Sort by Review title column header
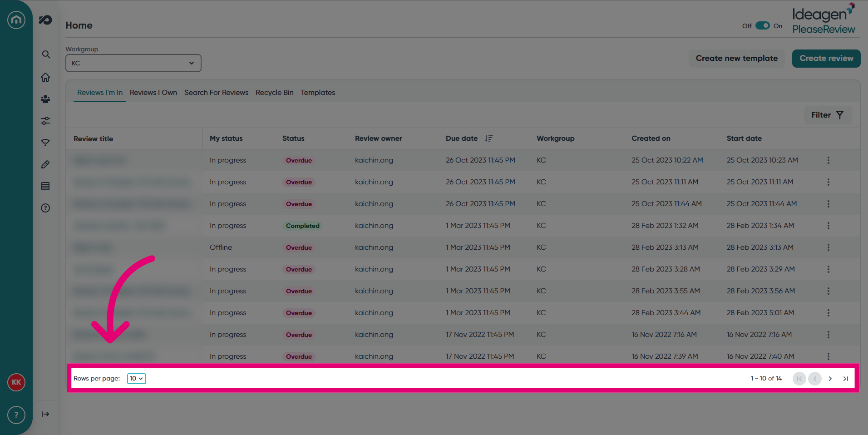 (x=94, y=139)
